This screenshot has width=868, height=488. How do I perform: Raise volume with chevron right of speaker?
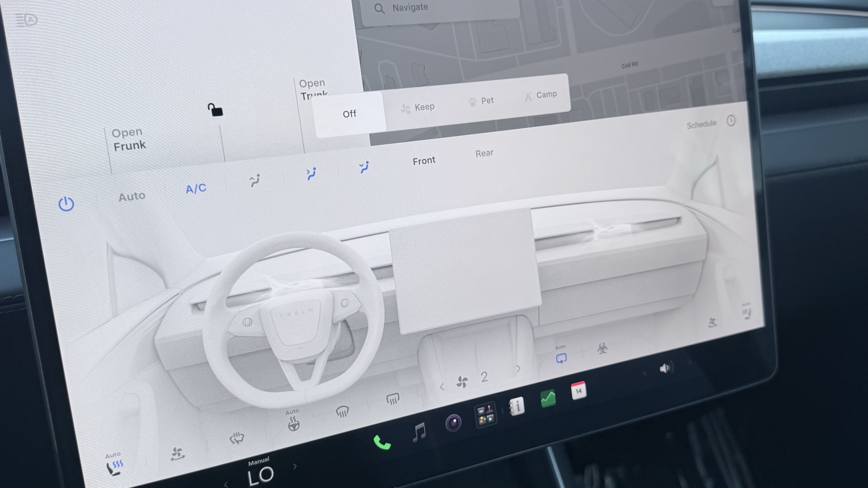(689, 362)
